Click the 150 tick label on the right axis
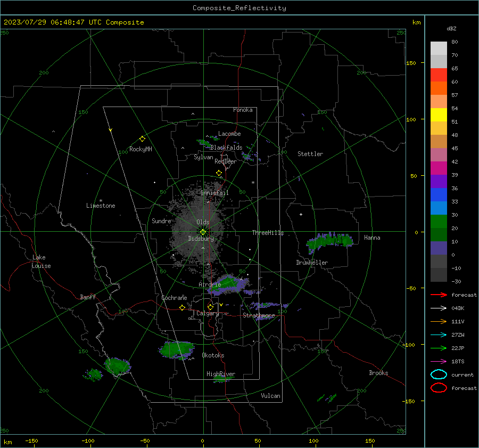 411,63
